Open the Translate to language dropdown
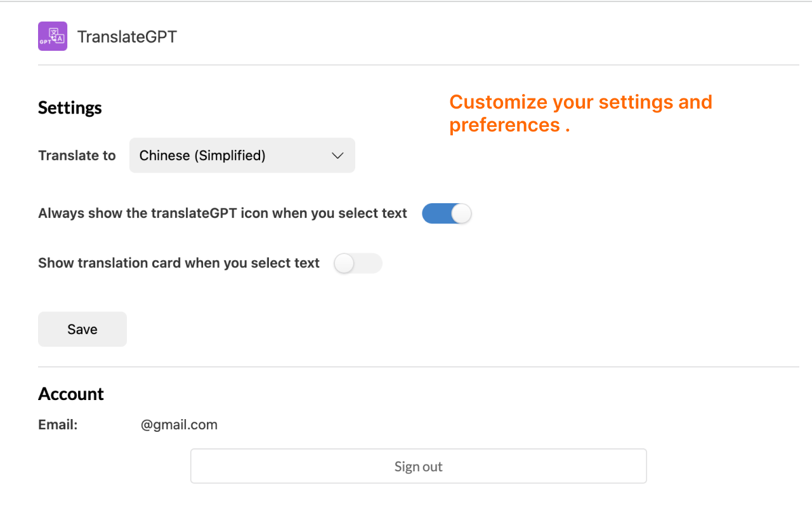 tap(242, 156)
